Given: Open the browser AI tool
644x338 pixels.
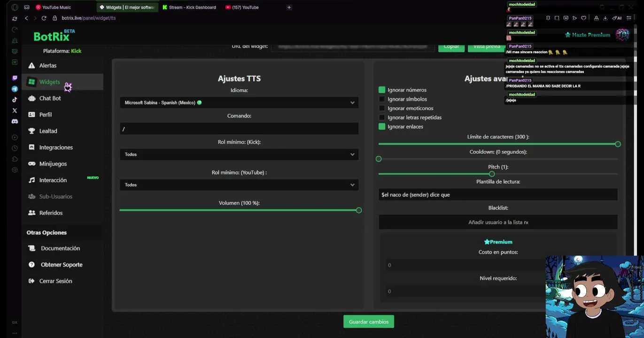Looking at the screenshot, I should click(617, 18).
